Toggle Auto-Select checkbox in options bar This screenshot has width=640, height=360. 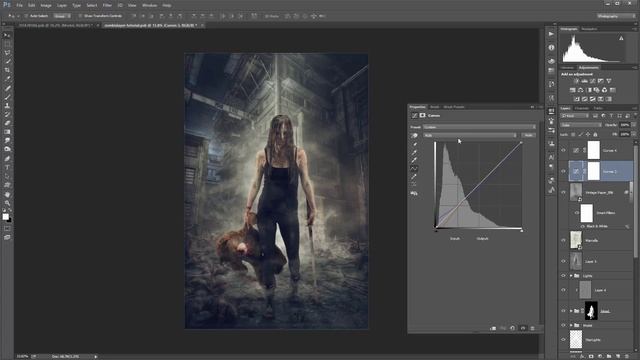click(x=26, y=16)
